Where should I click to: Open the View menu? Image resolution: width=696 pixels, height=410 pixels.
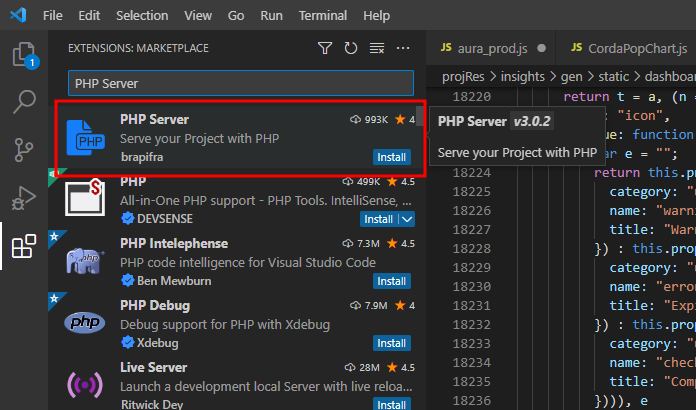click(x=198, y=16)
